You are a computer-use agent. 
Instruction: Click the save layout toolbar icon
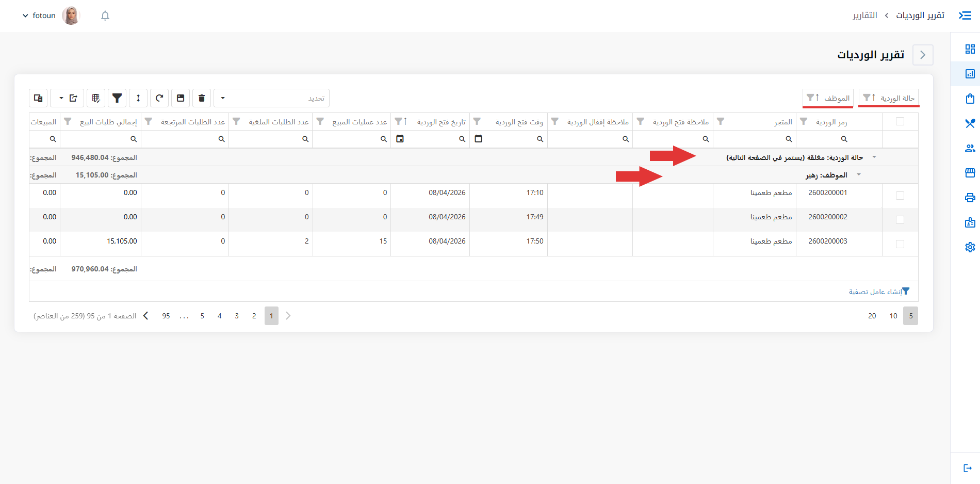pos(181,98)
